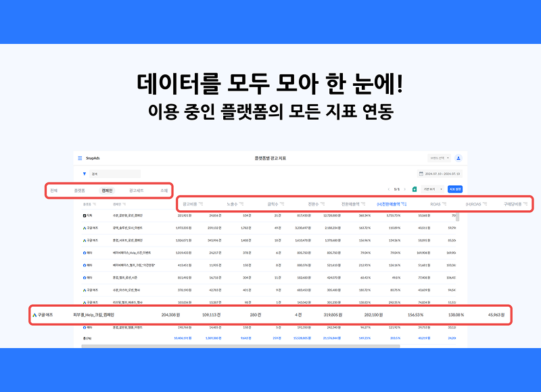The image size is (541, 392).
Task: Open the 기본 보기 view dropdown
Action: point(432,189)
